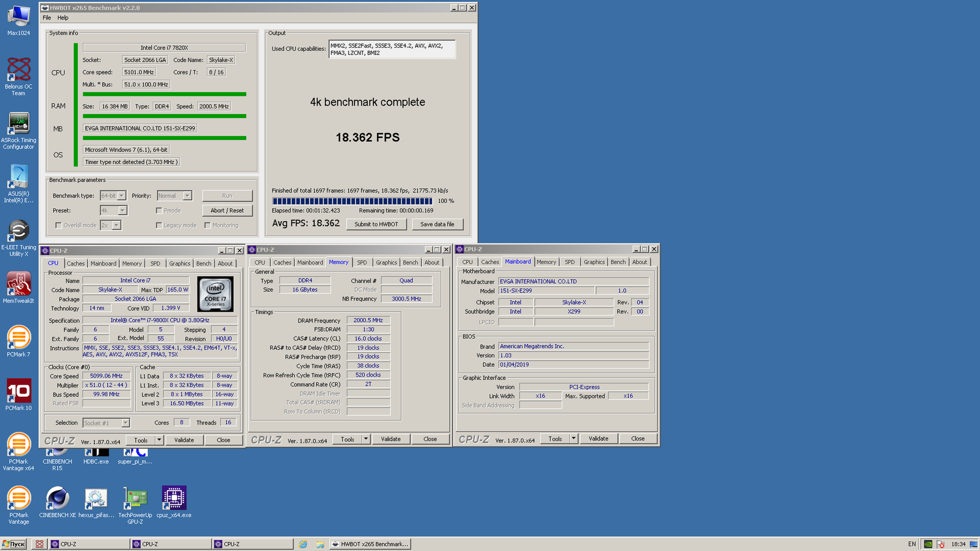Click the 18.362 FPS result text
Viewport: 980px width, 551px height.
pos(367,138)
